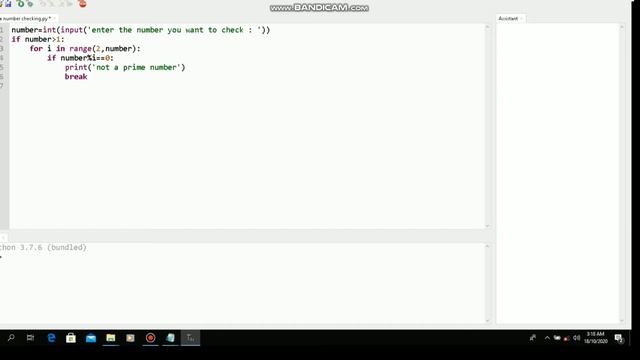This screenshot has width=640, height=360.
Task: Click the 'Python 3.7.6 (bundled)' shell text
Action: (43, 247)
